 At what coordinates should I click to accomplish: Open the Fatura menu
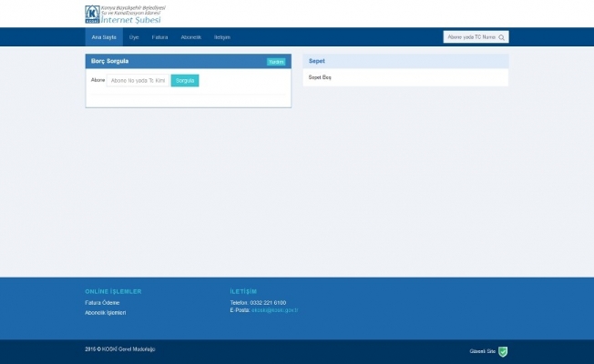[x=159, y=37]
